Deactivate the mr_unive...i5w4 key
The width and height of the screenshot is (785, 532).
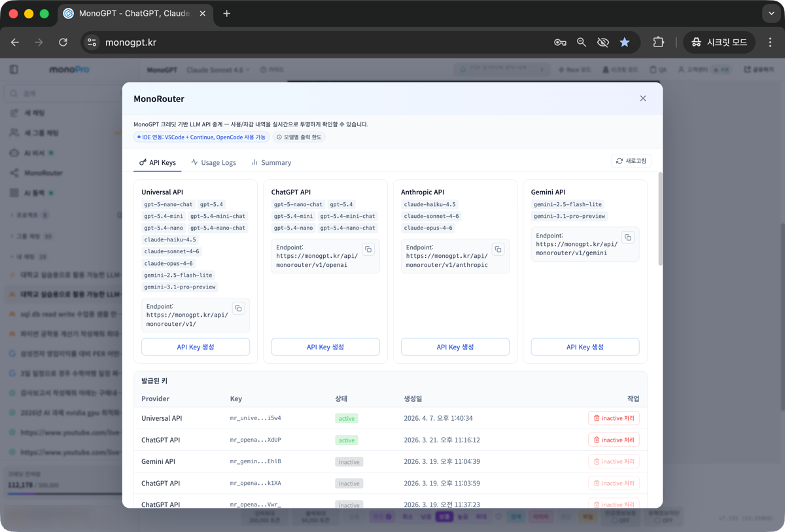614,418
